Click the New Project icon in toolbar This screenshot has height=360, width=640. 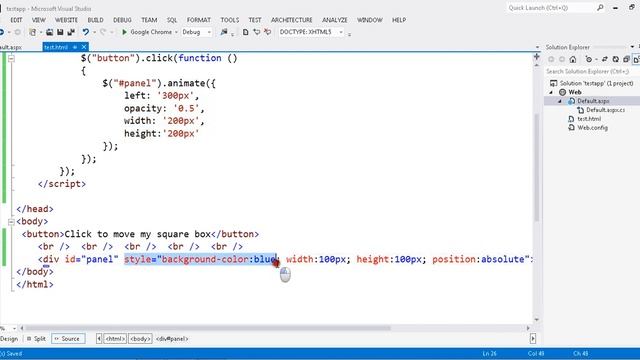(33, 32)
